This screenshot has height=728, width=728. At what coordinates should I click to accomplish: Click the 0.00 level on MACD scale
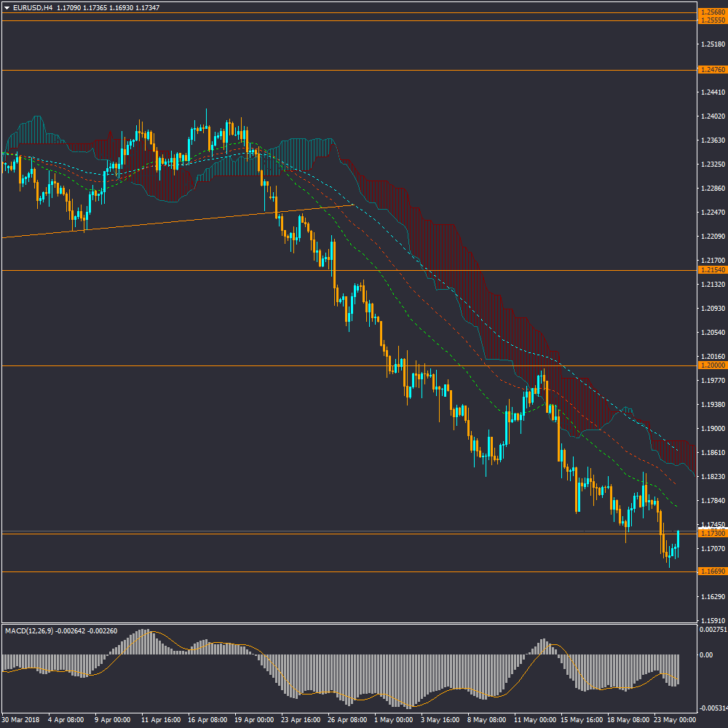click(x=706, y=654)
